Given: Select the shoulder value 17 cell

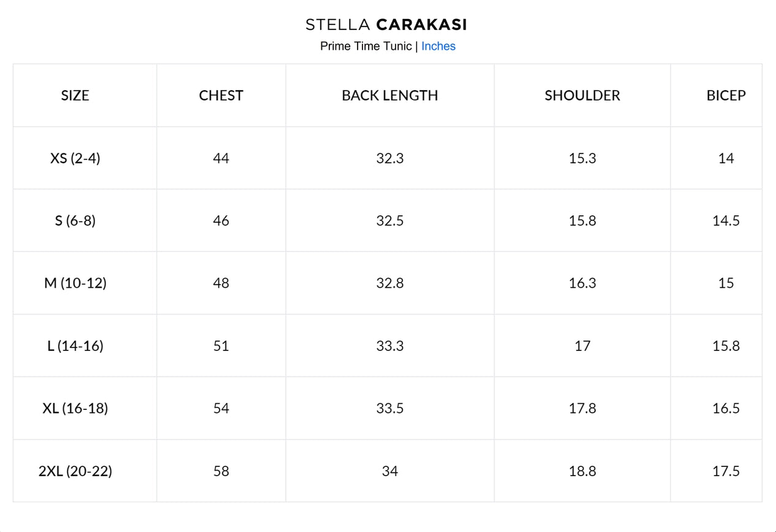Looking at the screenshot, I should pos(582,346).
